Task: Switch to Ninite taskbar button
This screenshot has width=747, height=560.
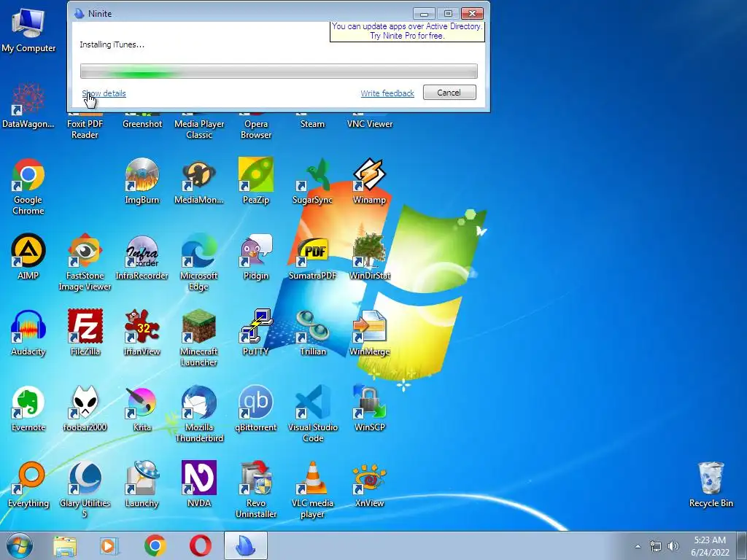Action: pyautogui.click(x=246, y=546)
